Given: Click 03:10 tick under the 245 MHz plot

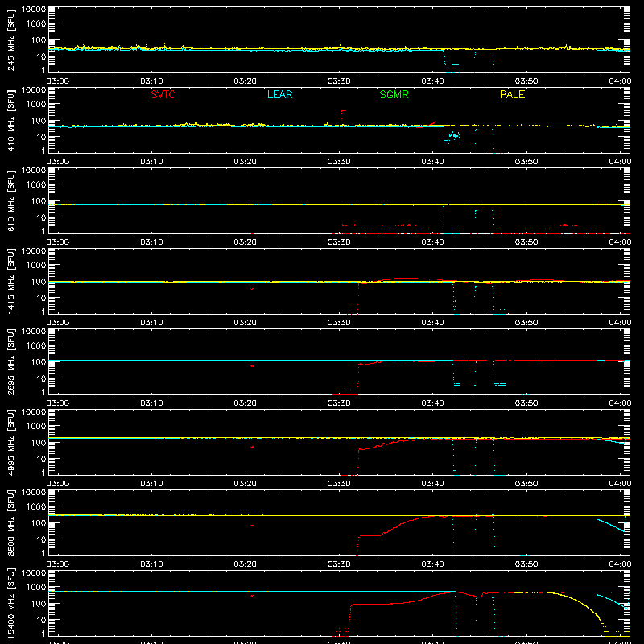Looking at the screenshot, I should click(151, 81).
